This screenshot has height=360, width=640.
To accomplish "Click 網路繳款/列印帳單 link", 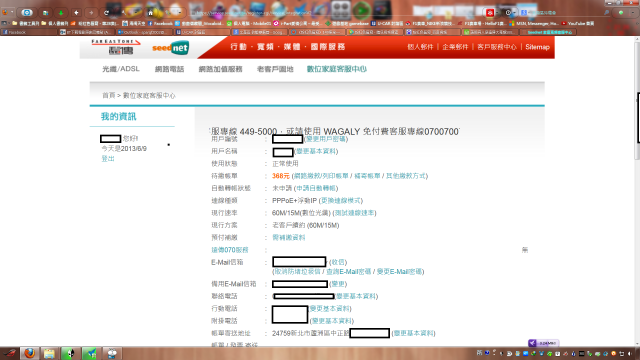I will pyautogui.click(x=321, y=176).
